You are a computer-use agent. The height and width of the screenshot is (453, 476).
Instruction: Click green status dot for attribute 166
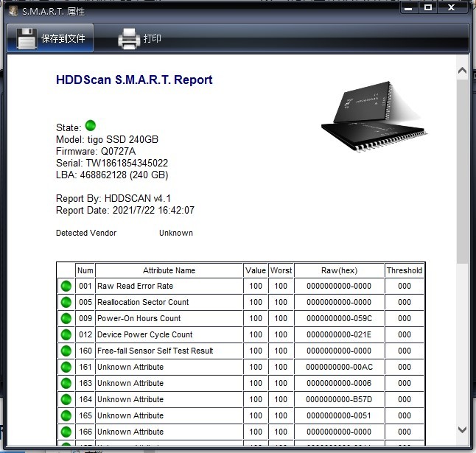coord(66,432)
